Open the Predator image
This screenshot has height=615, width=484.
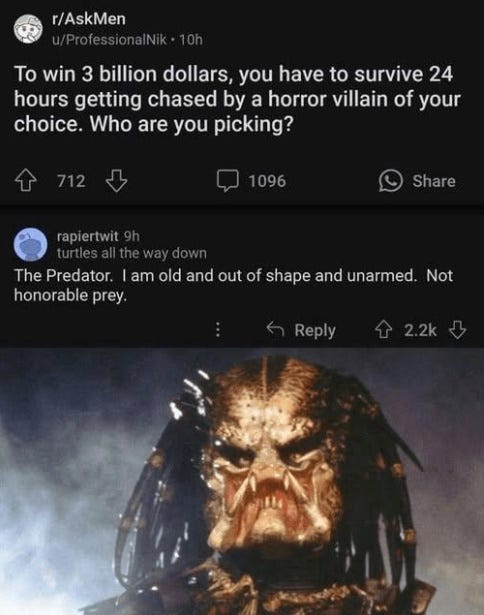(x=242, y=482)
